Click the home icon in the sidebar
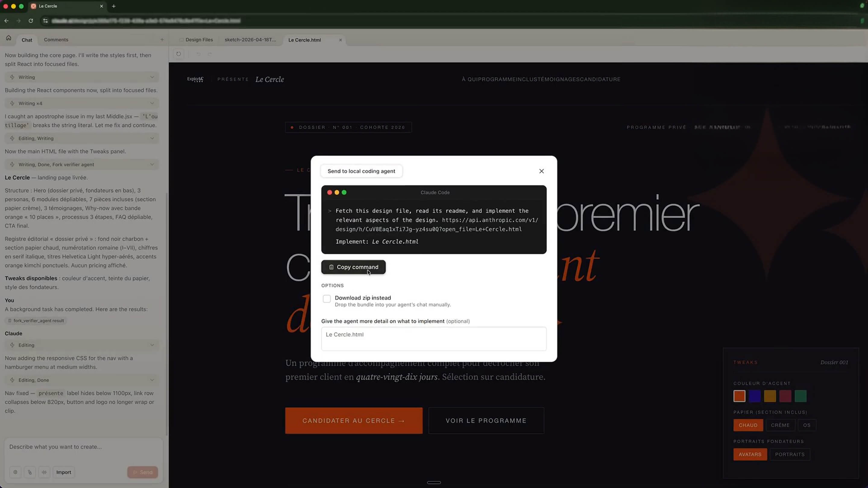This screenshot has height=488, width=868. tap(9, 38)
